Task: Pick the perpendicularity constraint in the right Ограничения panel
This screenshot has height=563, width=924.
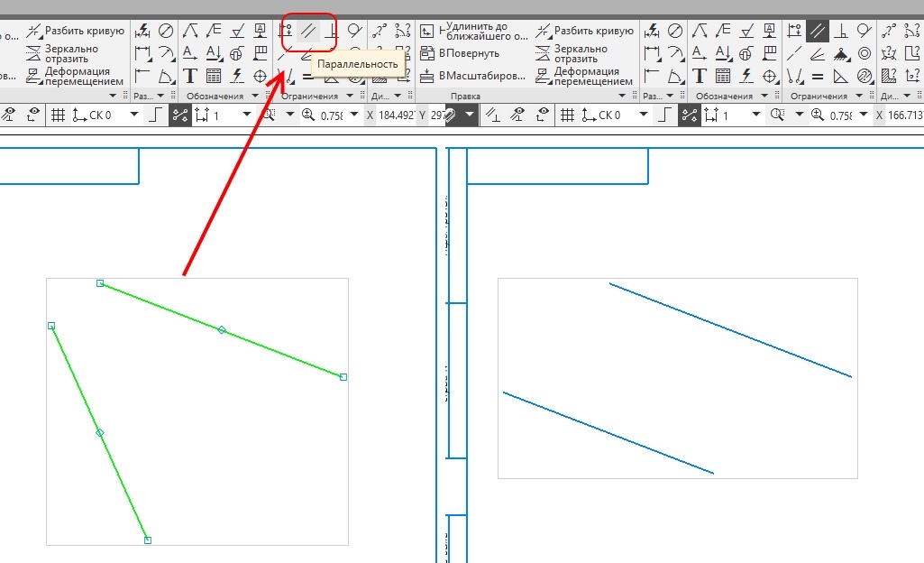Action: tap(841, 31)
